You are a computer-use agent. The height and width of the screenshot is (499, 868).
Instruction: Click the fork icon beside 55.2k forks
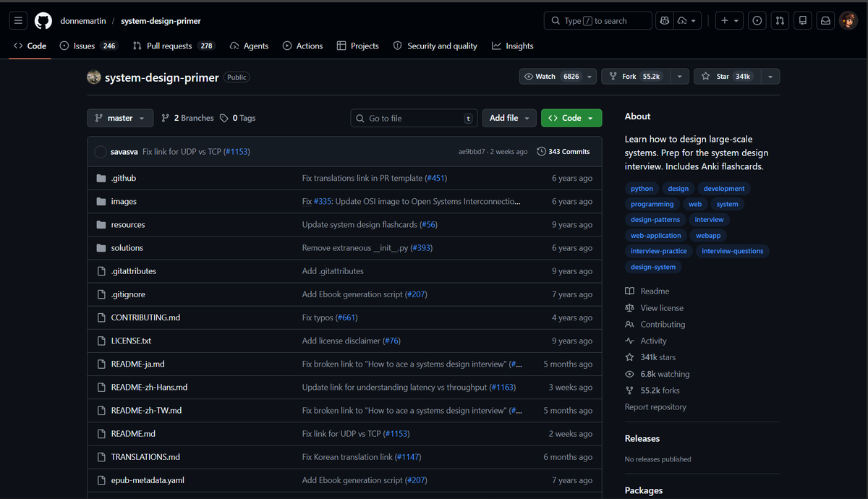point(629,391)
